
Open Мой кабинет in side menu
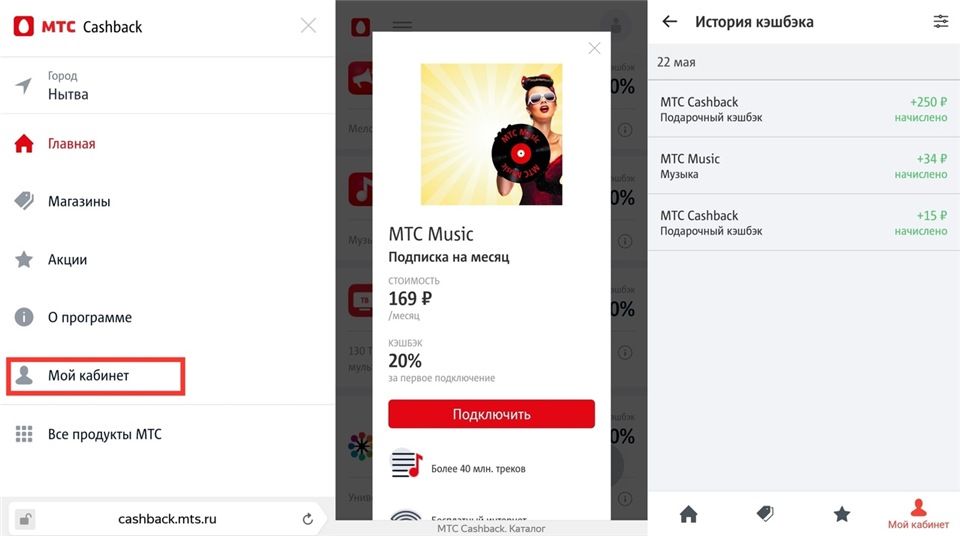click(96, 376)
